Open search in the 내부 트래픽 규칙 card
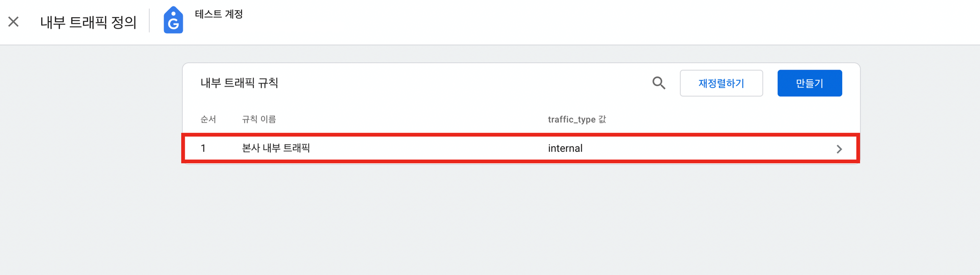980x275 pixels. click(x=659, y=83)
